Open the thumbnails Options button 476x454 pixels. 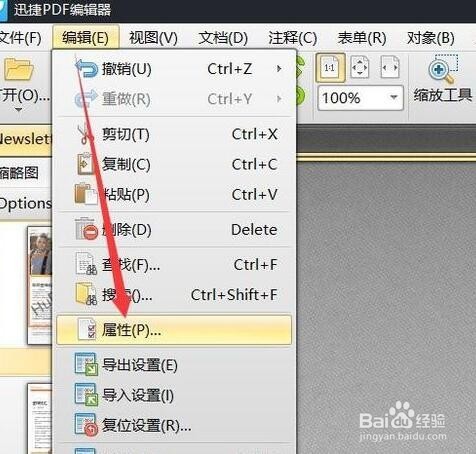pos(26,203)
